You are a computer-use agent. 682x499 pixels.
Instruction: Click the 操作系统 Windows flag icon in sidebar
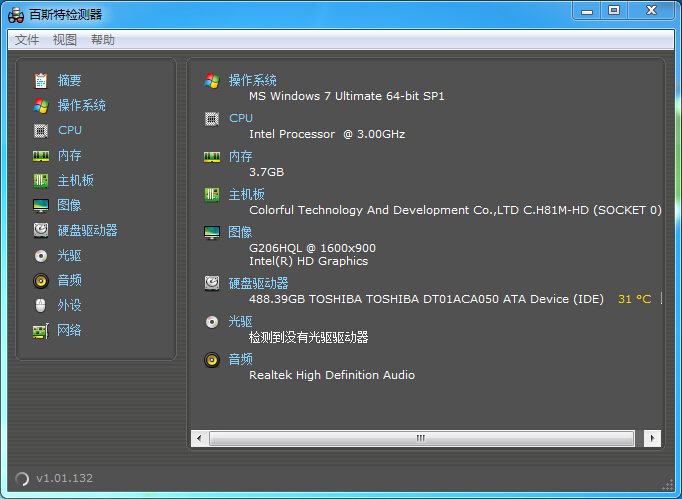41,106
